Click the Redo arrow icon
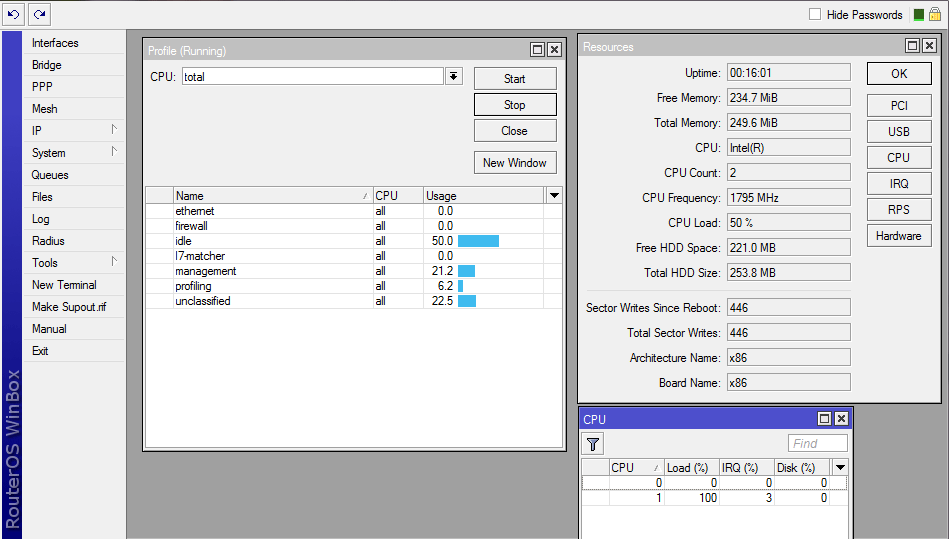Image resolution: width=949 pixels, height=539 pixels. 39,14
